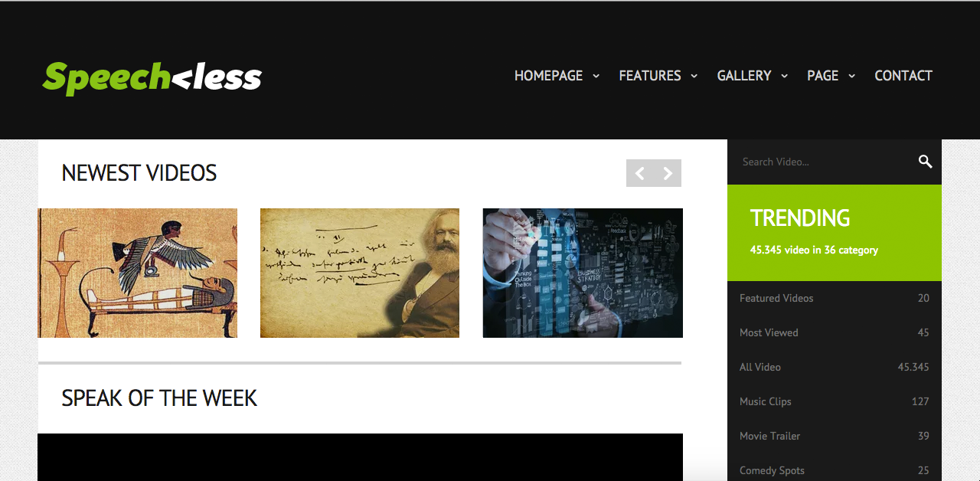Click the Speechless site logo
The width and height of the screenshot is (980, 481).
coord(152,77)
